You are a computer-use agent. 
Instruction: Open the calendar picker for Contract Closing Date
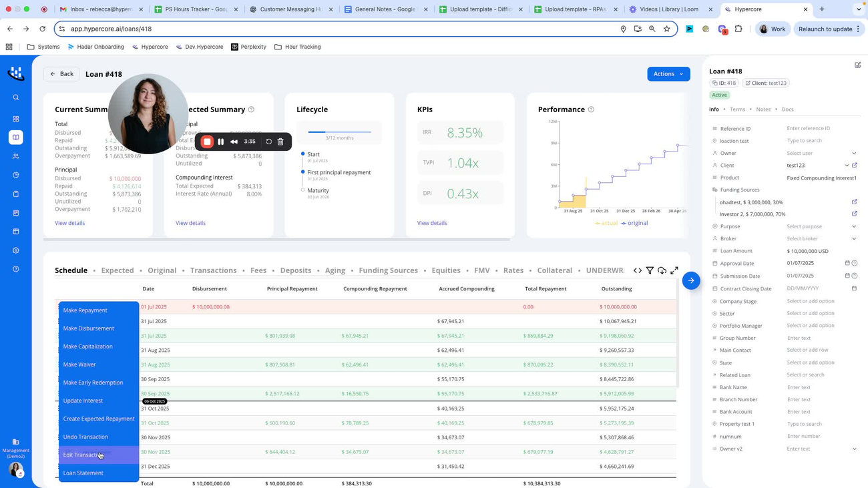[855, 288]
